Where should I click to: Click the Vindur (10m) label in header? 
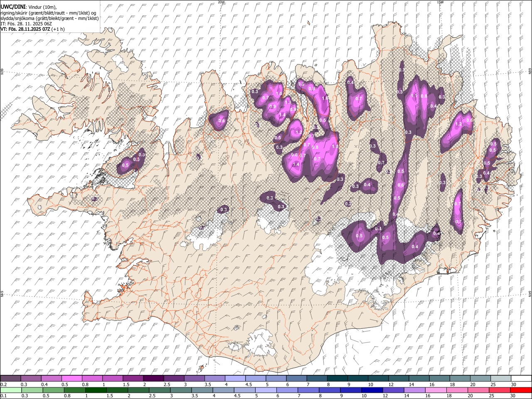[42, 7]
